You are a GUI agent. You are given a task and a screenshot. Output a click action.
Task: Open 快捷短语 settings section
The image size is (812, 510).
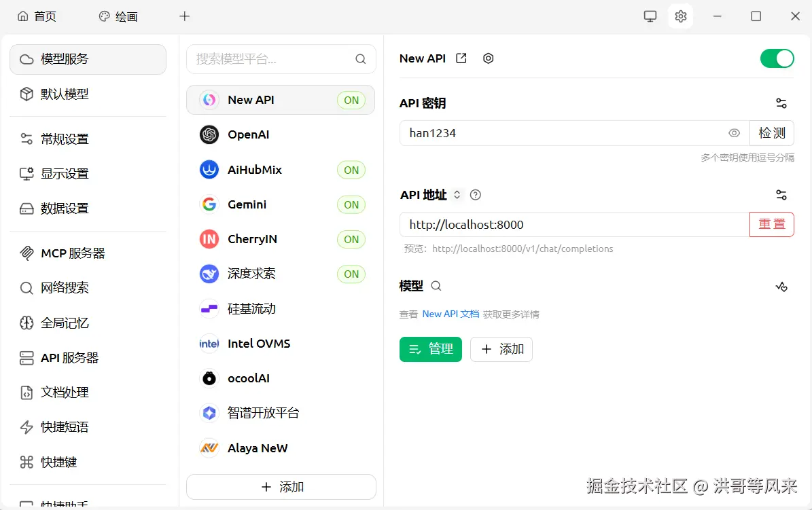88,427
